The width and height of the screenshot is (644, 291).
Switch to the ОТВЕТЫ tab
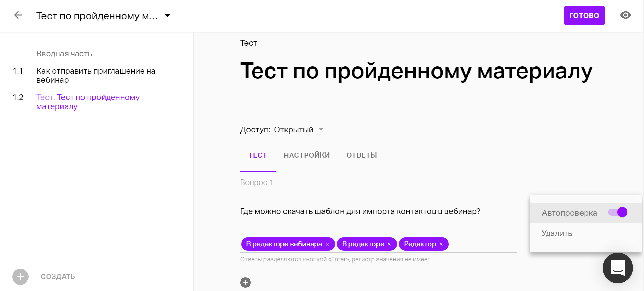[362, 155]
